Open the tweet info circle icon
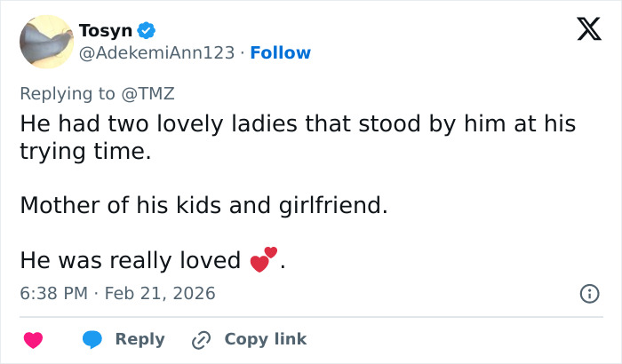This screenshot has width=622, height=364. point(588,293)
